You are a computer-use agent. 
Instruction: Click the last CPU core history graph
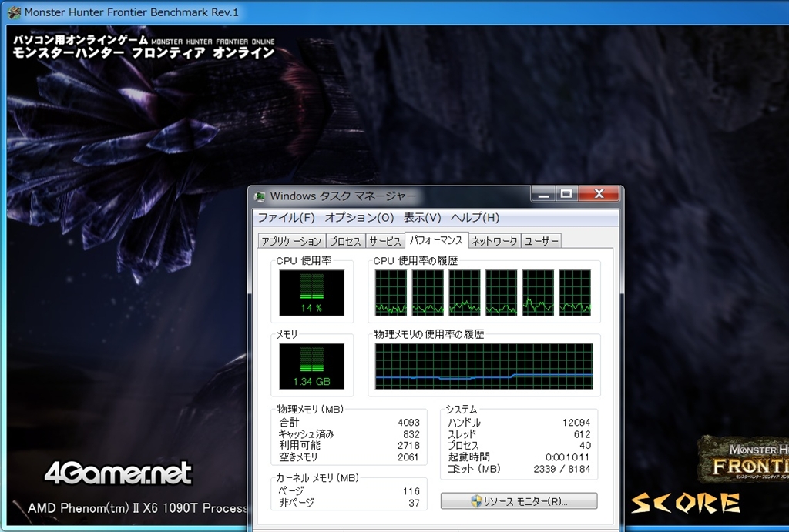[x=575, y=293]
